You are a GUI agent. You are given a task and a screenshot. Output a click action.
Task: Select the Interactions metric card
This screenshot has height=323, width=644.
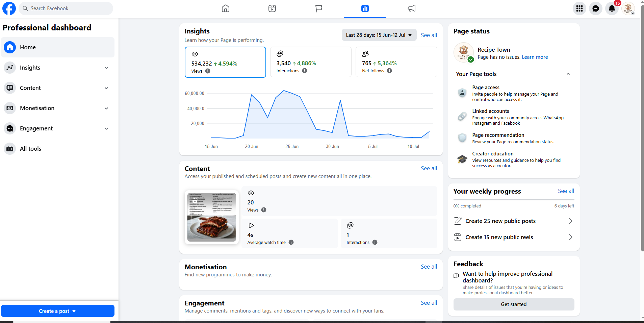pos(311,62)
